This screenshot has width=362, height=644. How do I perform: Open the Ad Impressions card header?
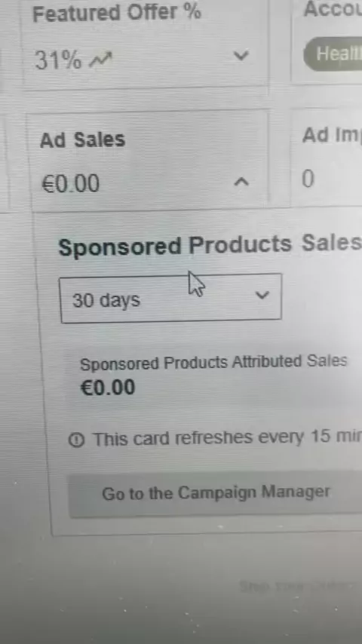pyautogui.click(x=331, y=135)
